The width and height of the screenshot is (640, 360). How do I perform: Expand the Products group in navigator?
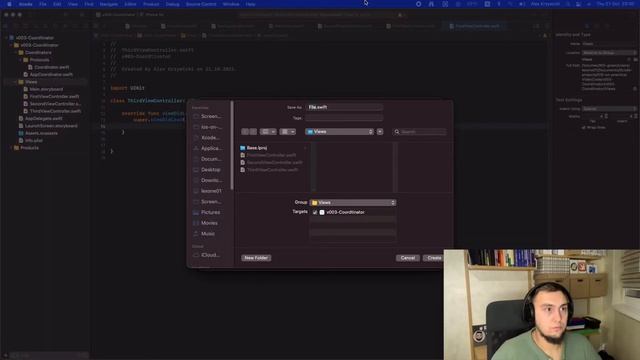[11, 148]
